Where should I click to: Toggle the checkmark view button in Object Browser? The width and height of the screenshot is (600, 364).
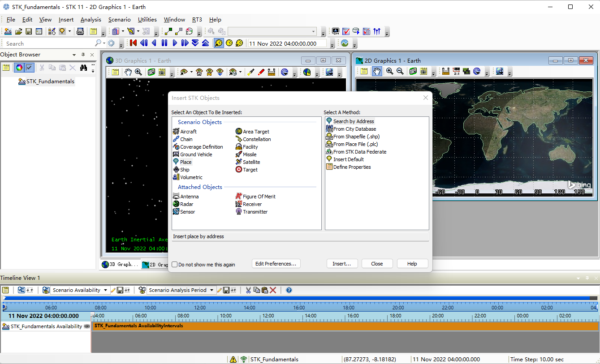click(x=29, y=68)
